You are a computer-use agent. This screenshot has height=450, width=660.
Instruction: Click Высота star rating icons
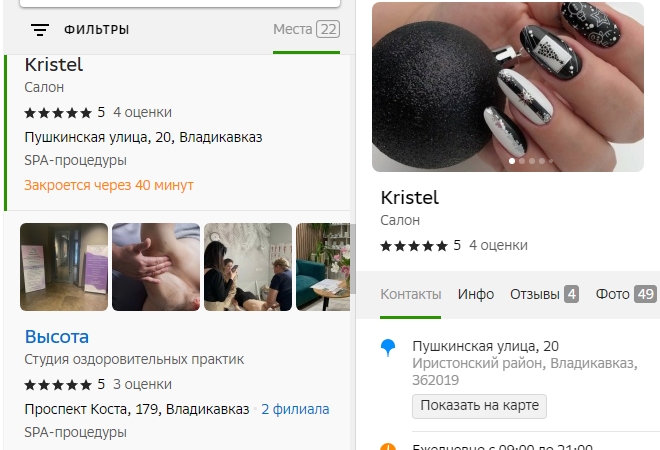click(58, 385)
